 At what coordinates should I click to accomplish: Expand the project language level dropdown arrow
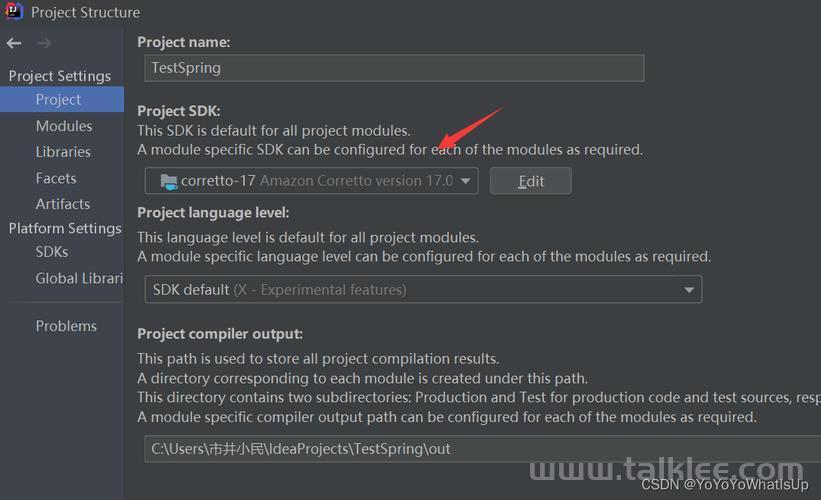(689, 290)
